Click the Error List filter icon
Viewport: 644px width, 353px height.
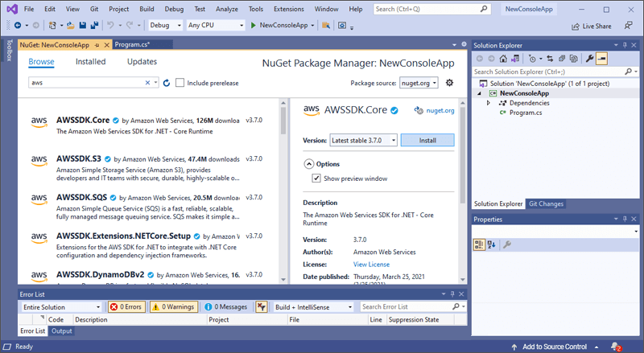point(262,306)
